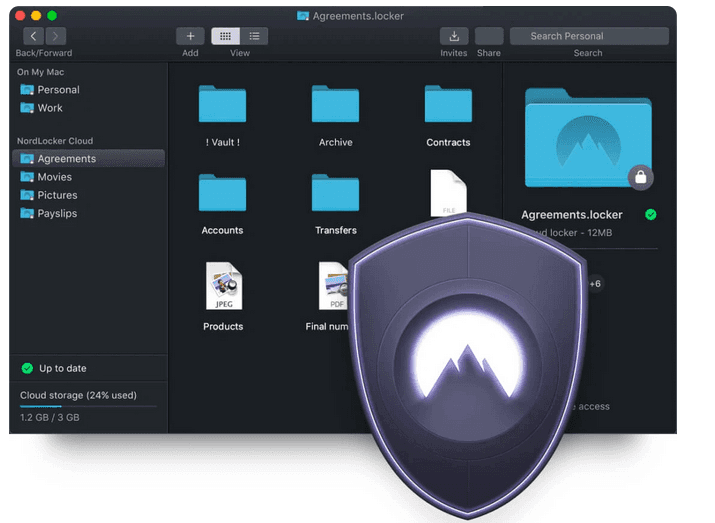
Task: Click the yellow macOS minimize button
Action: [36, 16]
